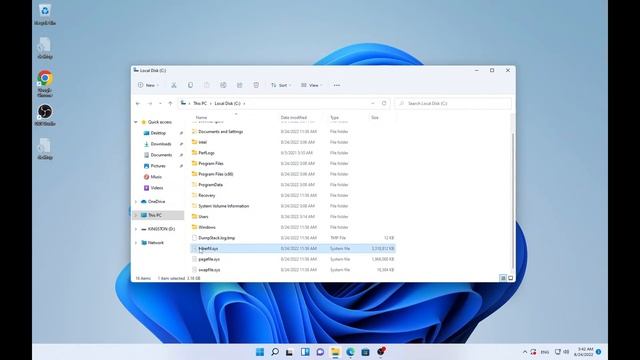Expand the KINGSTON (D:) tree node
This screenshot has height=360, width=640.
pyautogui.click(x=136, y=229)
